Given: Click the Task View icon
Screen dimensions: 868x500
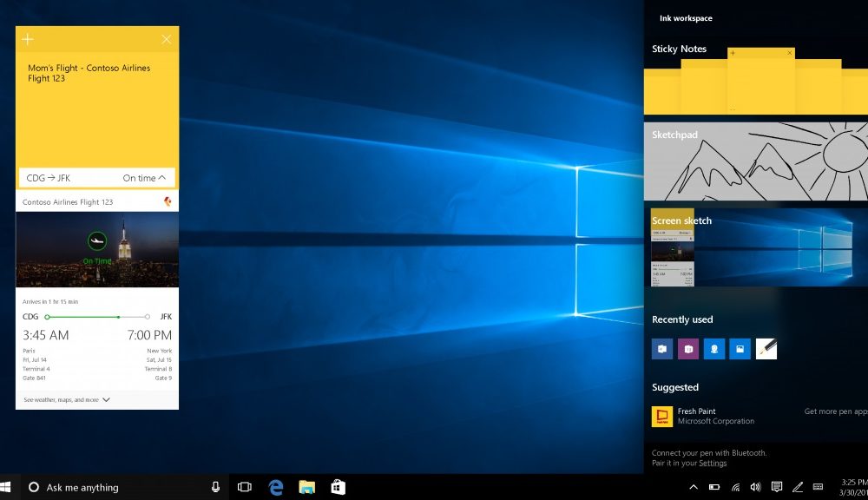Looking at the screenshot, I should [245, 487].
